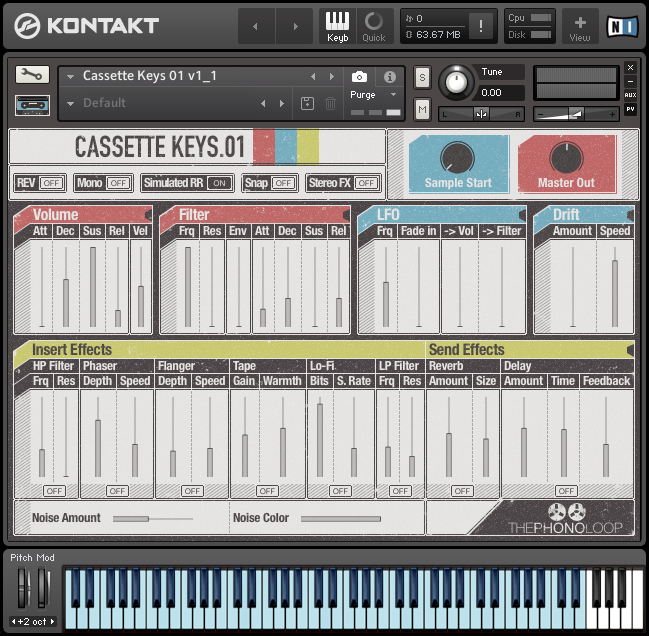Enable the Reverb effect OFF button
Image resolution: width=649 pixels, height=636 pixels.
462,491
